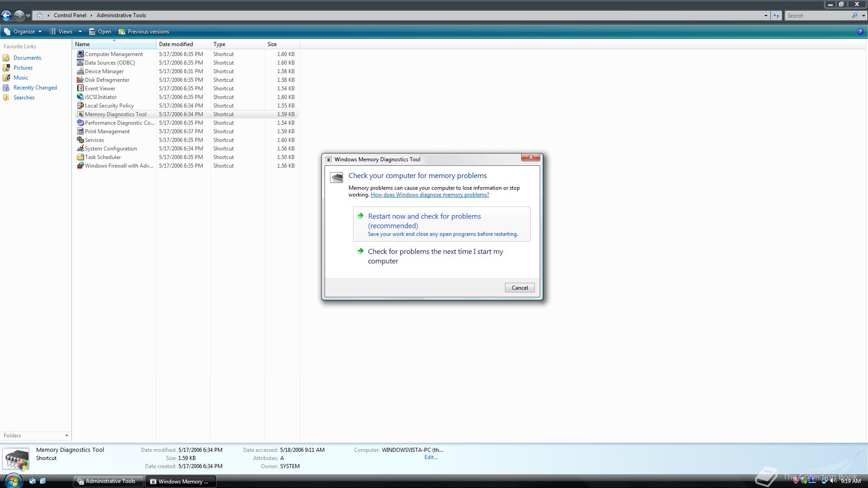
Task: Open the Views dropdown arrow
Action: (x=80, y=32)
